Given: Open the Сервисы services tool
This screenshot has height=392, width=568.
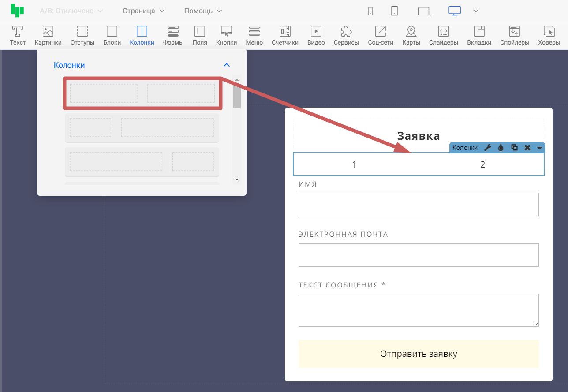Looking at the screenshot, I should [x=346, y=35].
